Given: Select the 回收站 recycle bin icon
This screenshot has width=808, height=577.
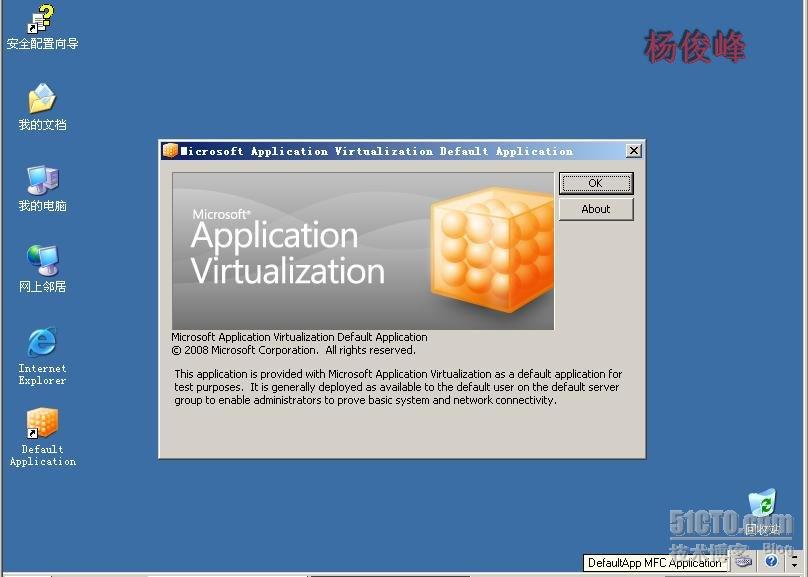Looking at the screenshot, I should pos(763,513).
